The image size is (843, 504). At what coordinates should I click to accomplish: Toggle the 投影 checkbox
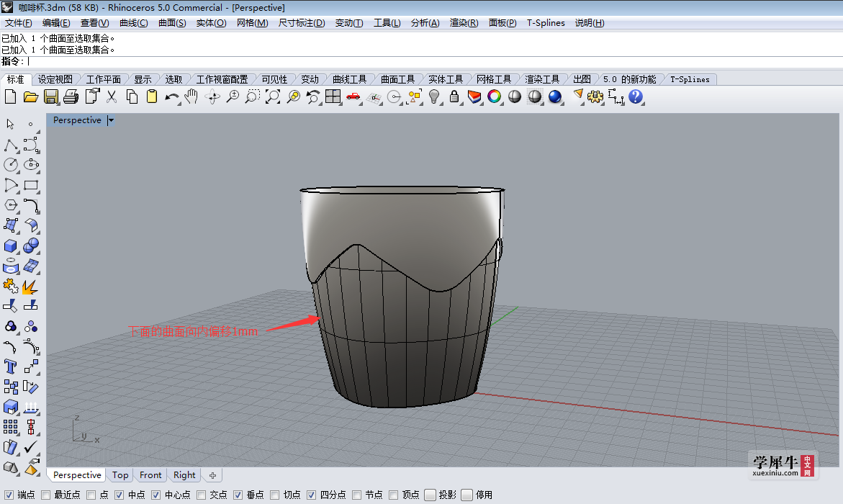pyautogui.click(x=430, y=495)
